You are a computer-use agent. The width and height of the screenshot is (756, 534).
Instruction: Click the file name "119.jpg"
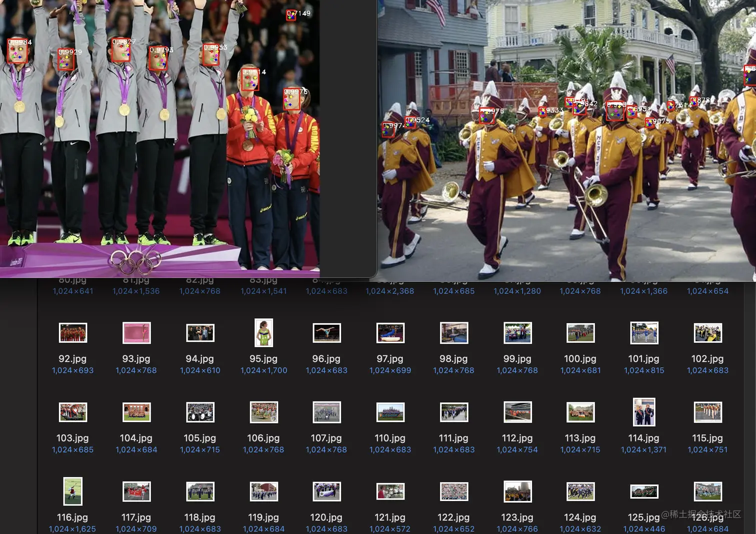263,518
